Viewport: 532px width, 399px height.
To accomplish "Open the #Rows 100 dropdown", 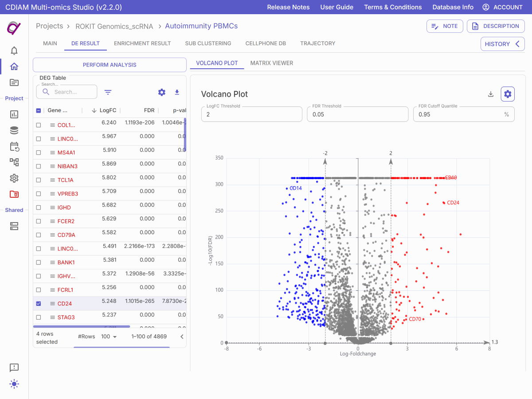I will pos(109,336).
